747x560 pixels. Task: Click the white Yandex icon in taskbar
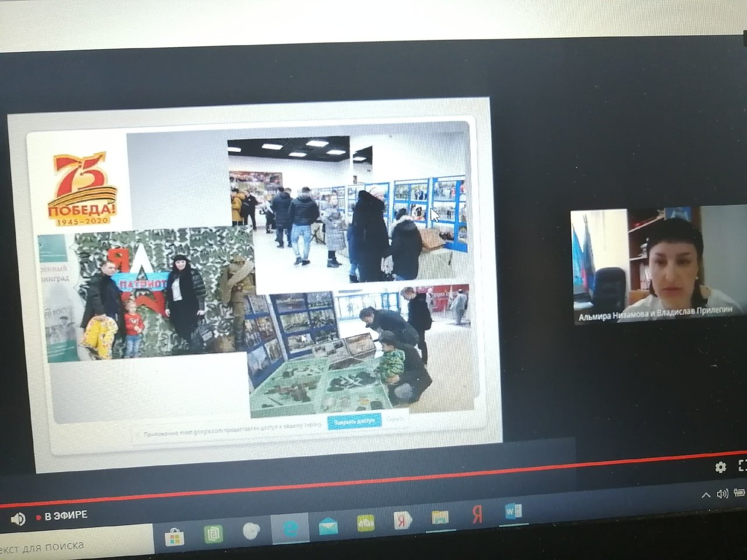403,520
